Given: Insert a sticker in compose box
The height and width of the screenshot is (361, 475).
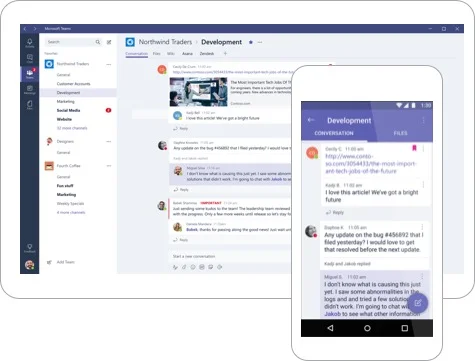Looking at the screenshot, I should pyautogui.click(x=211, y=267).
